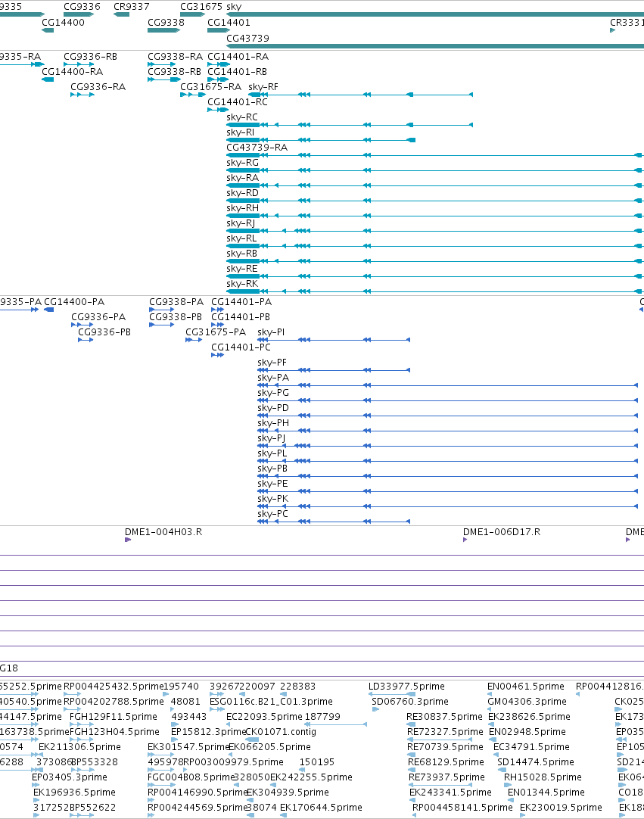The image size is (644, 819).
Task: Select the sky-PH protein label
Action: pos(273,423)
